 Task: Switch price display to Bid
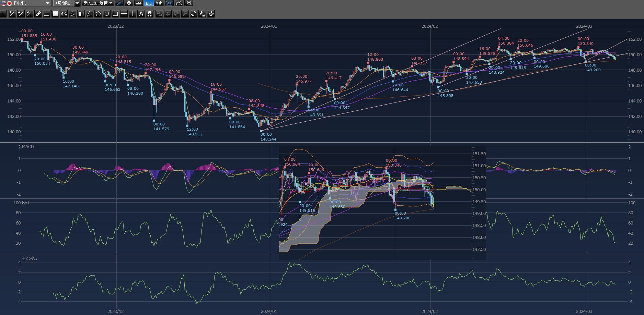(149, 3)
